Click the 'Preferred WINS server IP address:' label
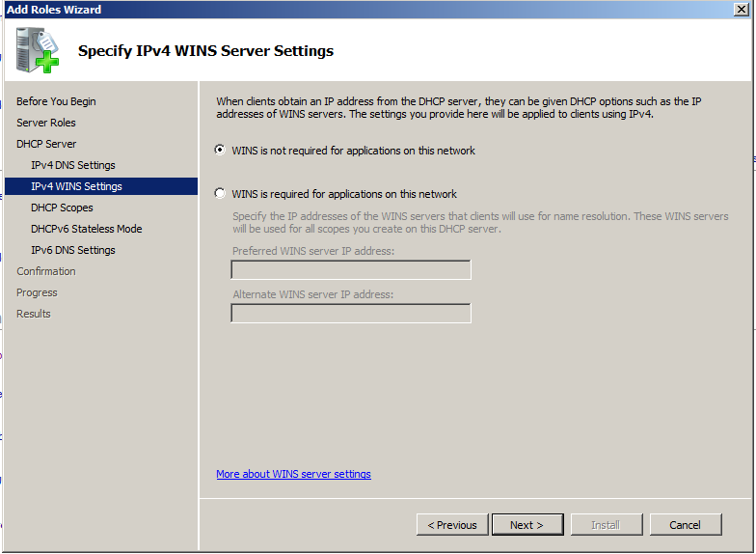 tap(313, 251)
